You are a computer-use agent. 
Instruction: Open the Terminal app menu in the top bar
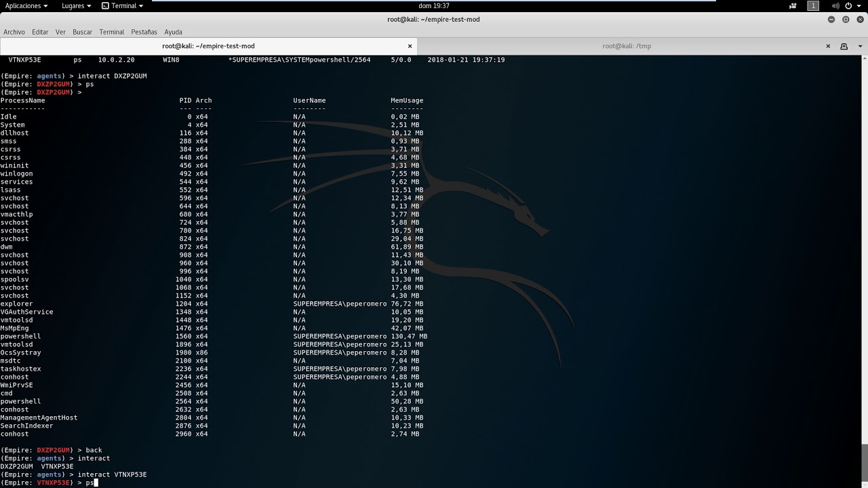(123, 5)
